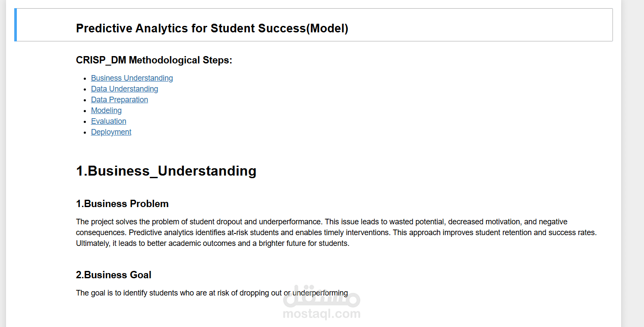Click empty space inside the title cell

coord(475,26)
